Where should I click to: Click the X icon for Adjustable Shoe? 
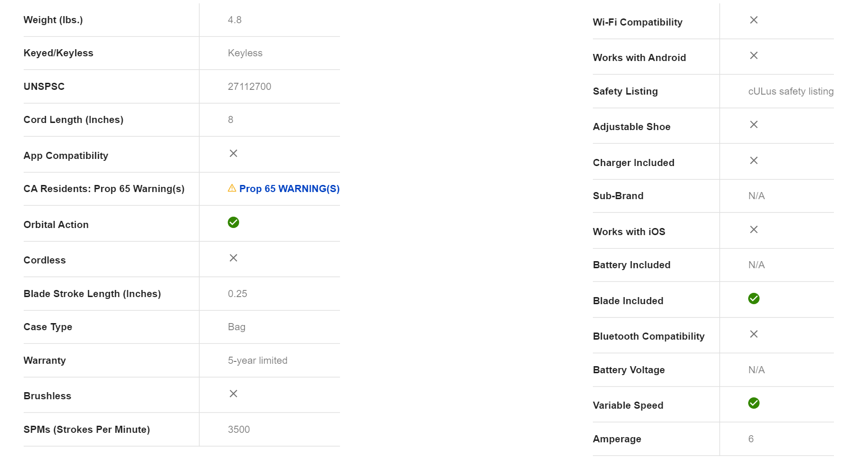tap(754, 124)
